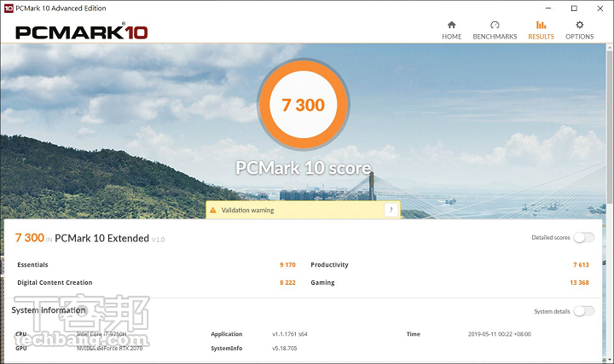Click the Validation warning banner
614x364 pixels.
(303, 211)
